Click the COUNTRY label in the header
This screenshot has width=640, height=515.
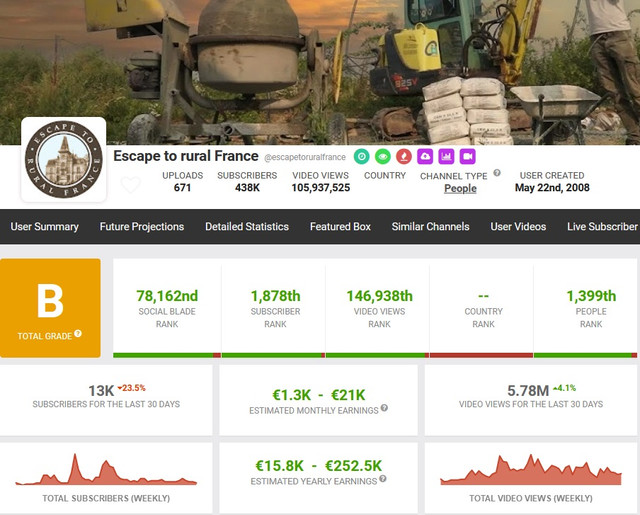pyautogui.click(x=385, y=175)
